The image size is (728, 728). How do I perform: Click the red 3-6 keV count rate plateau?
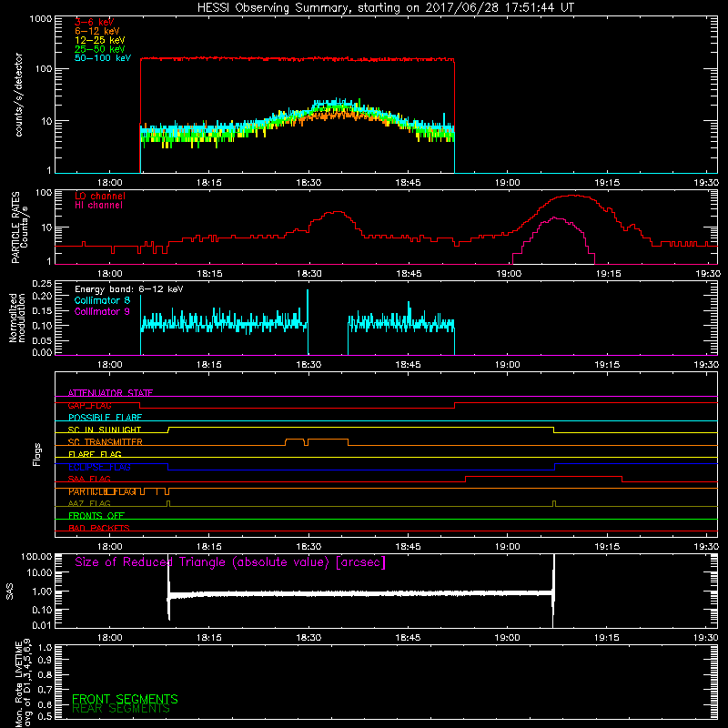point(298,59)
